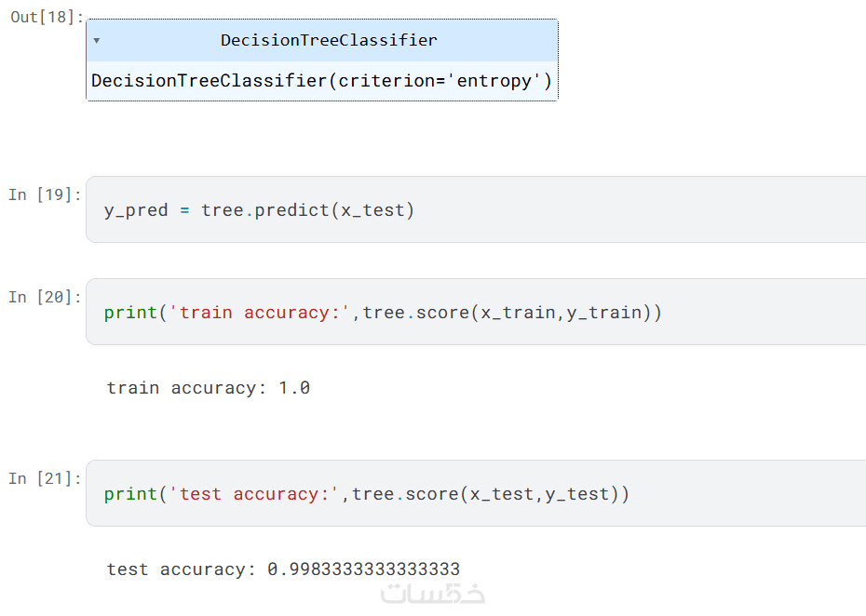Click the 'test accuracy:' string literal
The image size is (866, 616).
pos(253,494)
